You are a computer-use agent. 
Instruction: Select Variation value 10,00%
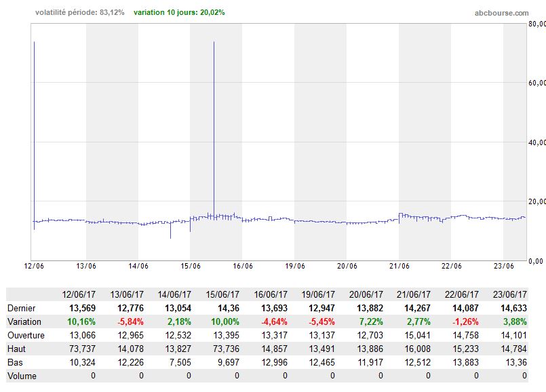pos(225,321)
